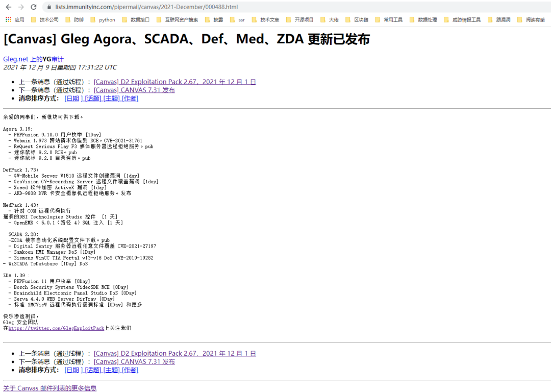The width and height of the screenshot is (551, 392).
Task: Reload the page with the refresh icon
Action: coord(33,7)
